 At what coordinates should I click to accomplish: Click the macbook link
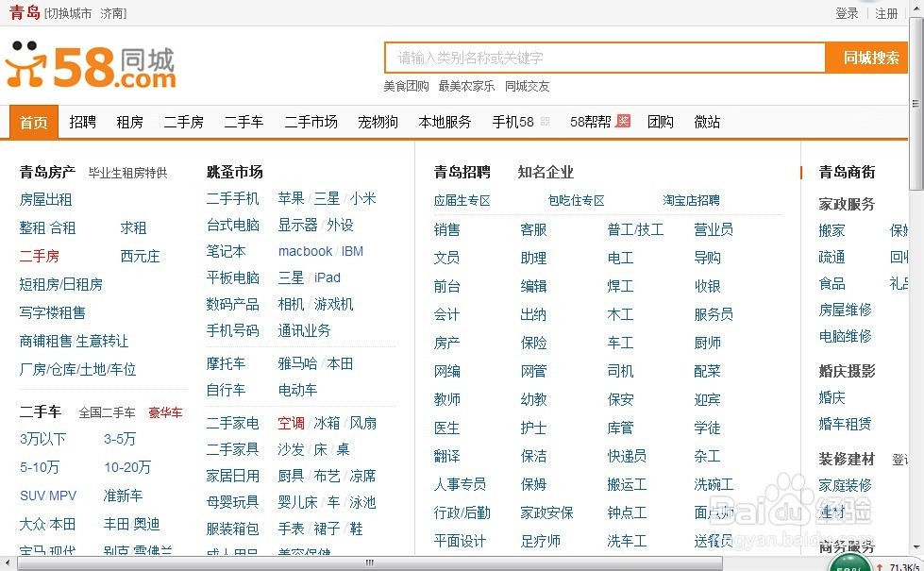coord(305,252)
